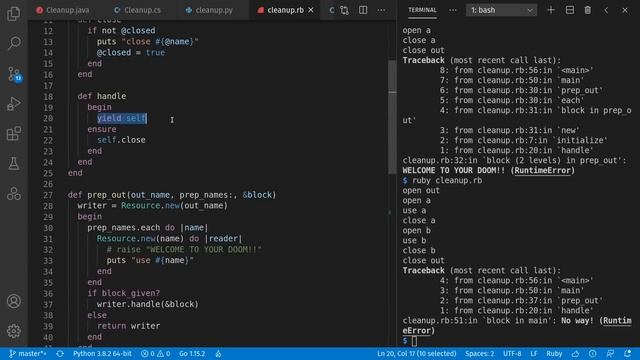Click 'ruby cleanup.rb' command in terminal
This screenshot has width=640, height=360.
[x=447, y=180]
